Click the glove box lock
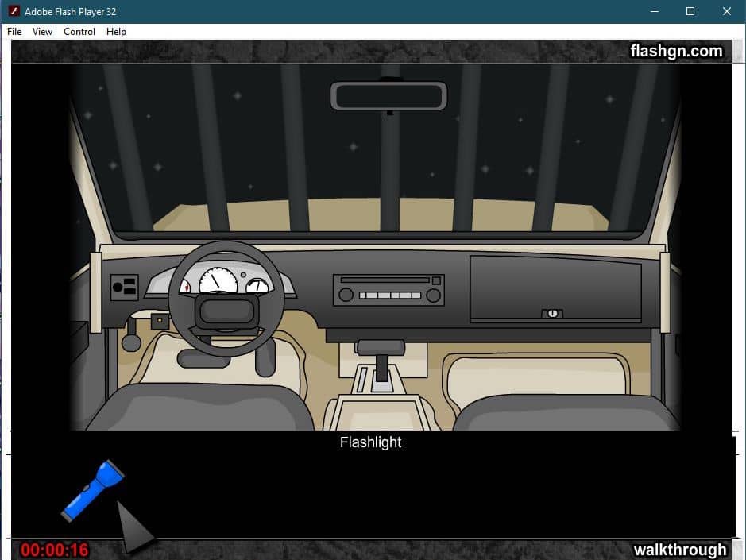Viewport: 746px width, 560px height. coord(552,314)
